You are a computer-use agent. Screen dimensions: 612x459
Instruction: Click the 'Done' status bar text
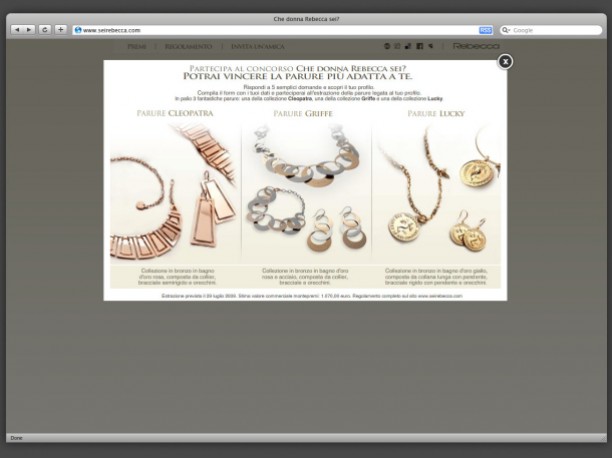pyautogui.click(x=16, y=438)
